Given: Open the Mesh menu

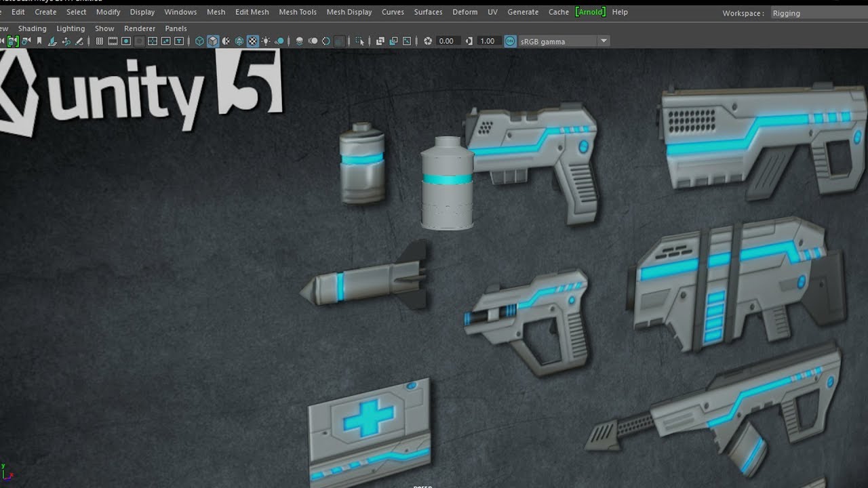Looking at the screenshot, I should click(216, 12).
